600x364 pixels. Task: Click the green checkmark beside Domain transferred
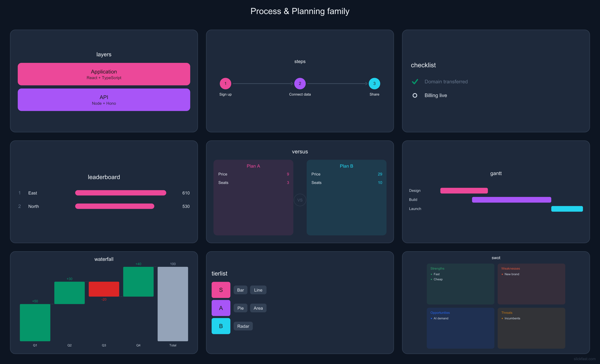[x=415, y=82]
